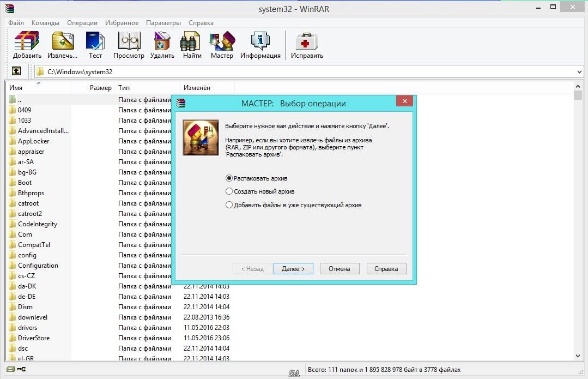The width and height of the screenshot is (588, 379).
Task: Choose Добавить файлы в уже существующий архив
Action: [294, 205]
